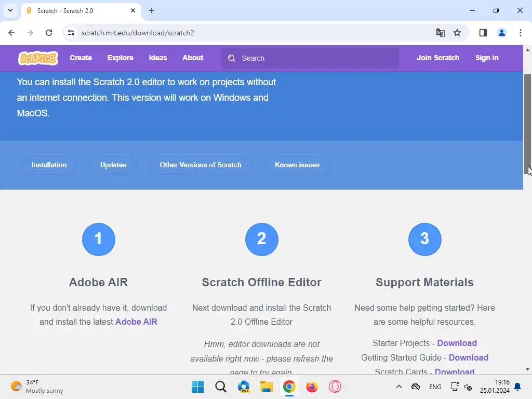Jump to Known issues section

click(x=297, y=165)
